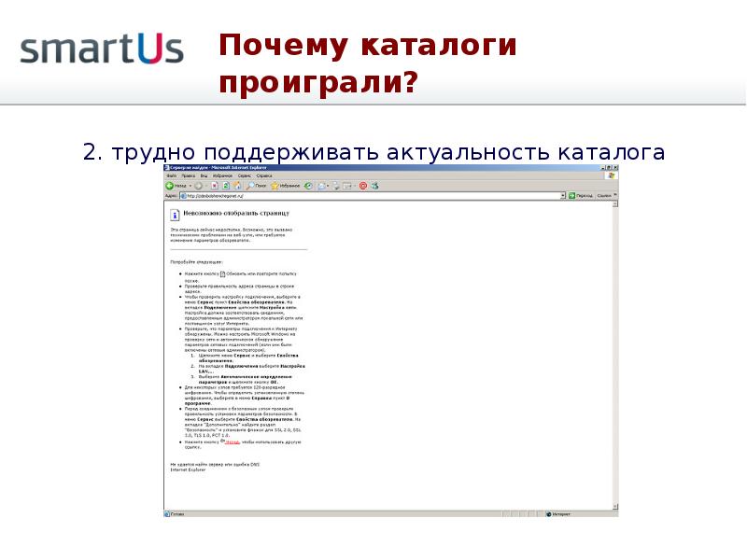
Task: Open the Search (Поиск) toolbar button
Action: tap(255, 186)
